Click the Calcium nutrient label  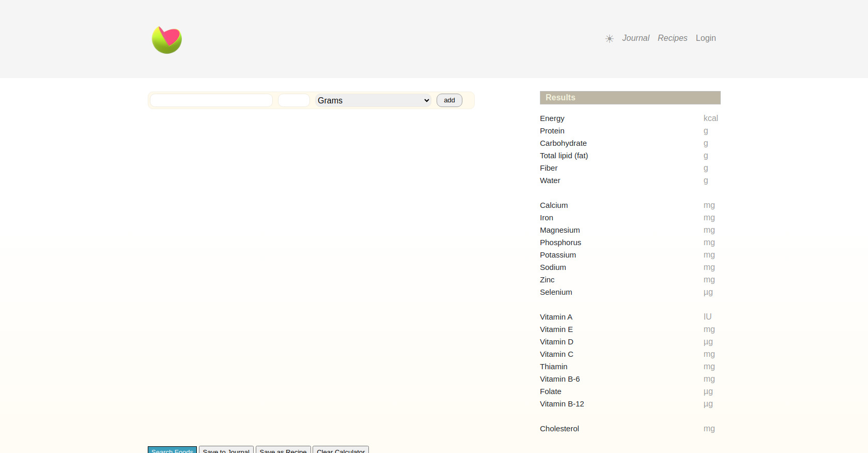pyautogui.click(x=553, y=205)
